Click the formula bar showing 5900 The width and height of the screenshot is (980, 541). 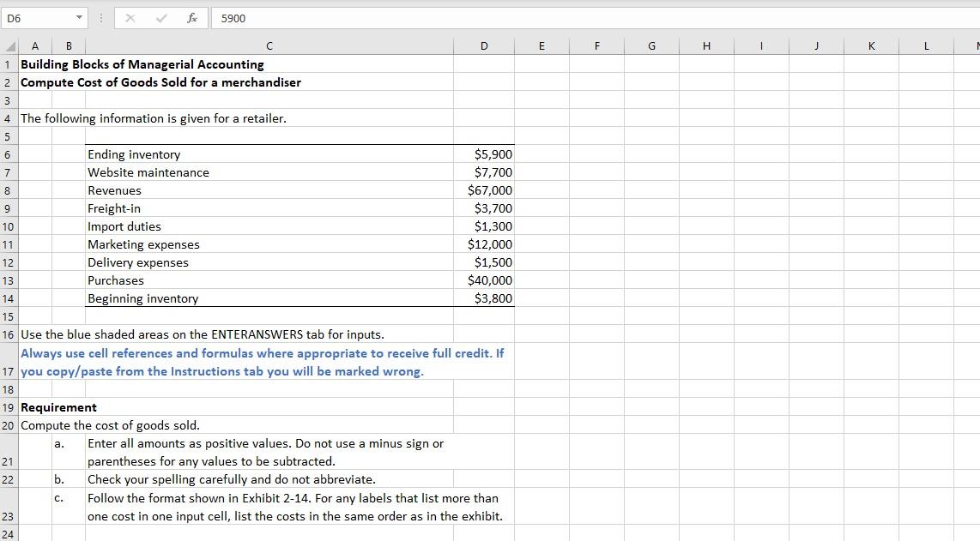click(596, 18)
